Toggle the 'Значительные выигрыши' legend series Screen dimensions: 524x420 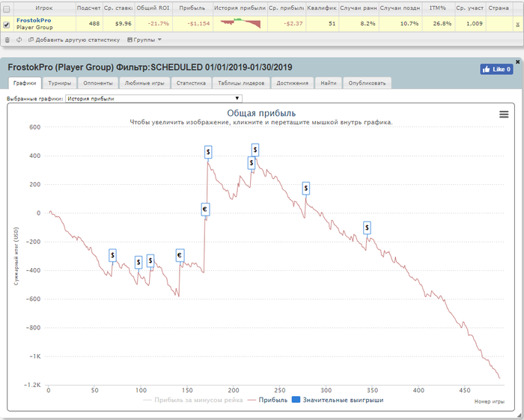click(x=338, y=400)
